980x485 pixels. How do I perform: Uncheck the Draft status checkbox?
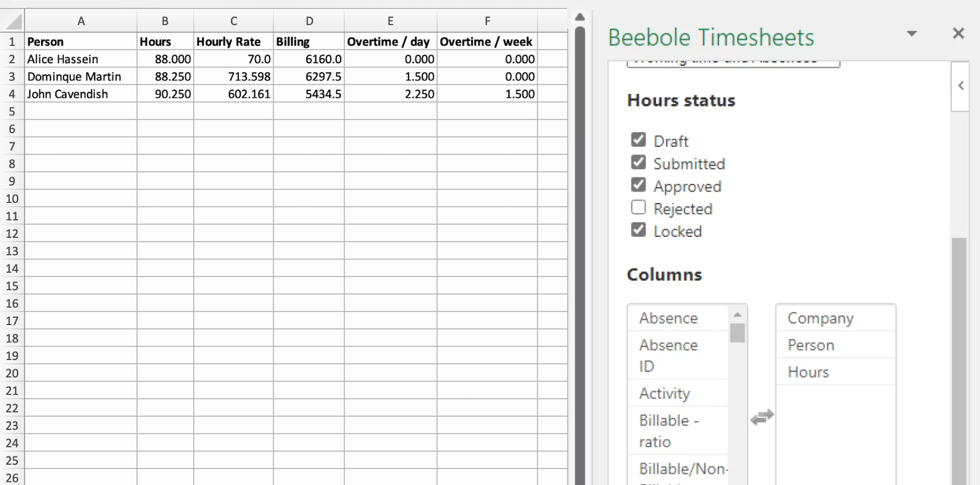[x=638, y=140]
